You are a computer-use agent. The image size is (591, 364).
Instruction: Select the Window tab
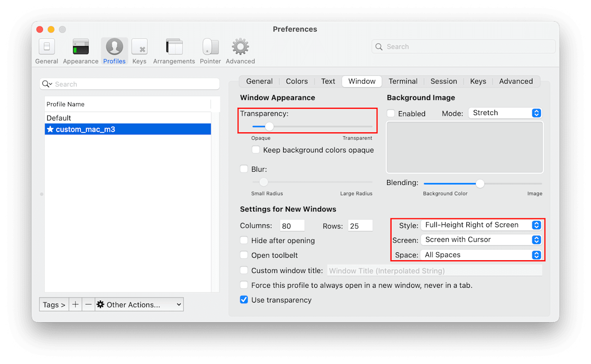tap(362, 81)
